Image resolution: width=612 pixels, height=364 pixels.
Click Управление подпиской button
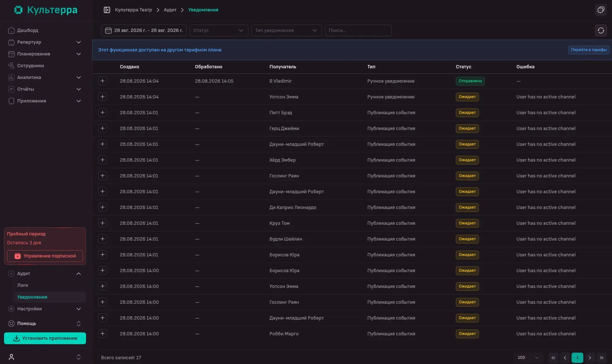click(x=45, y=256)
